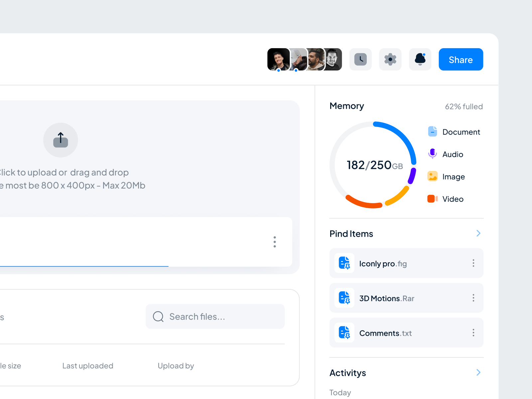Viewport: 532px width, 399px height.
Task: Select the Audio microphone icon
Action: [x=433, y=154]
